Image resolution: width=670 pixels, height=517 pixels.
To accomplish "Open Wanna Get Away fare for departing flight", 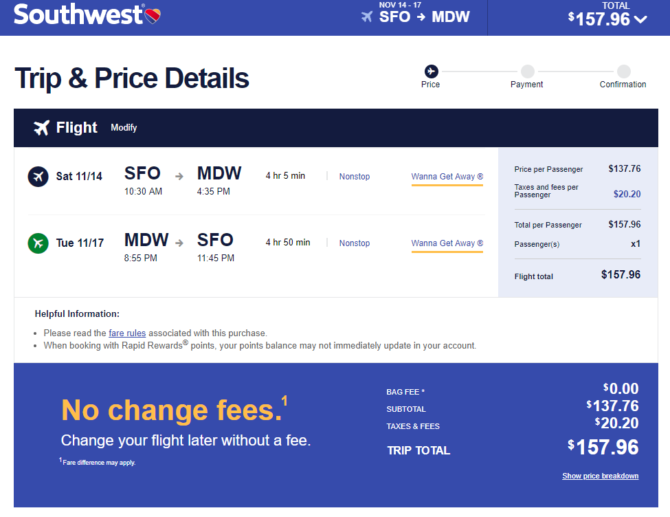I will tap(447, 177).
